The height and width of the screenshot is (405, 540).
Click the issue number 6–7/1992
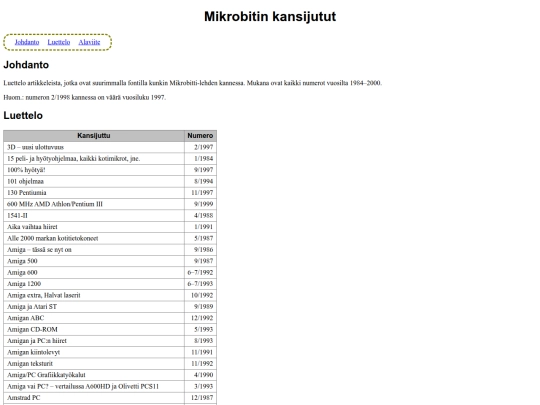coord(200,272)
